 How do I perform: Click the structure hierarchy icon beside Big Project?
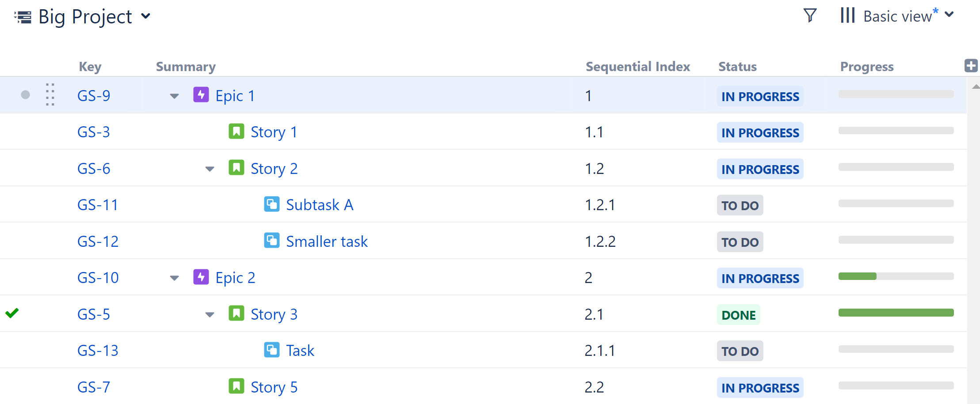coord(23,16)
